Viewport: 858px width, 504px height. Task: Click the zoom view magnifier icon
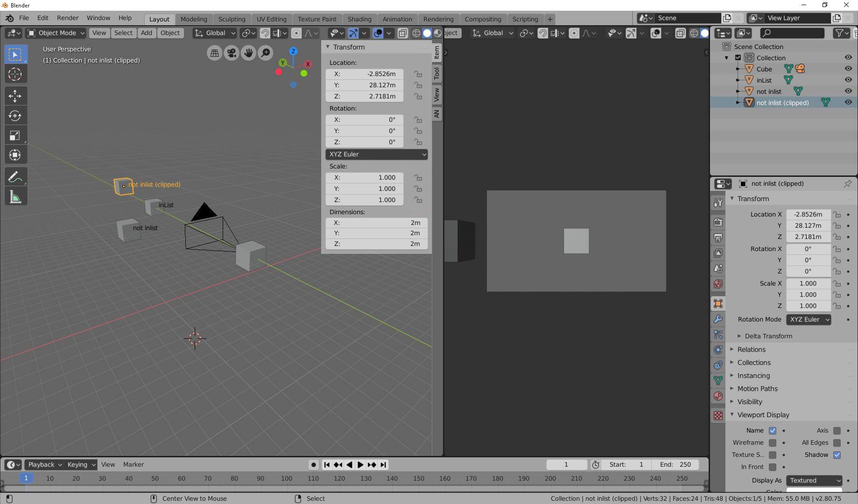[x=266, y=53]
